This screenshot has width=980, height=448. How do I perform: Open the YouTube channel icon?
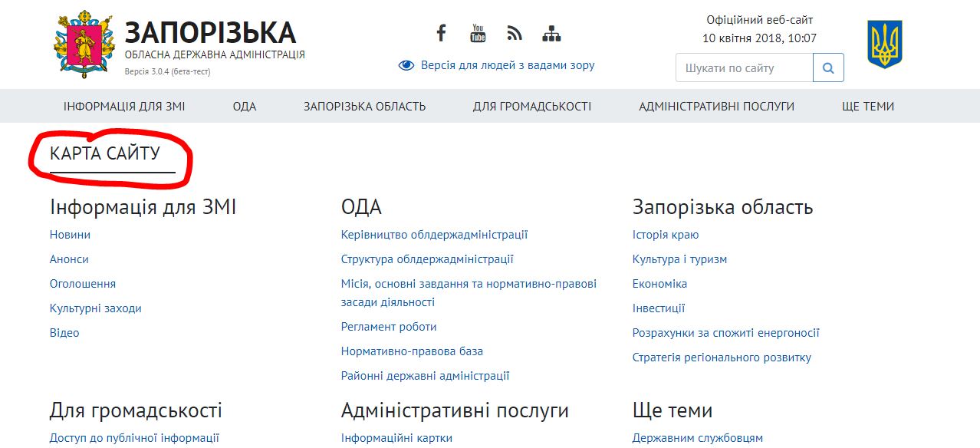pyautogui.click(x=478, y=33)
